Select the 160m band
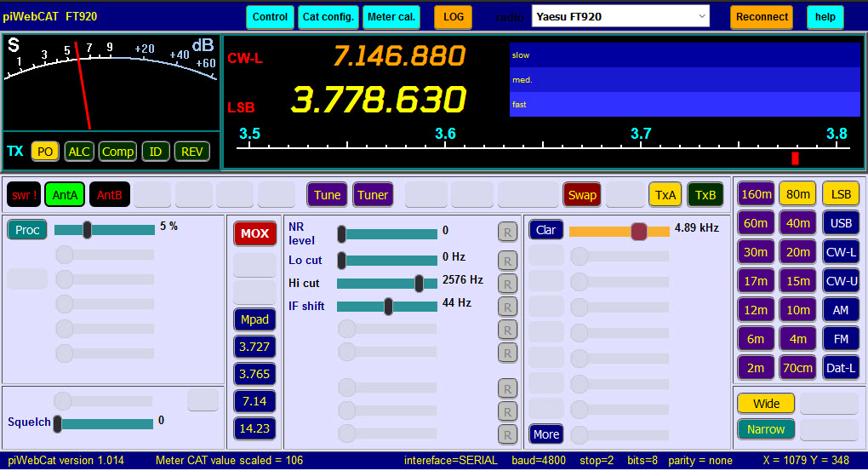The height and width of the screenshot is (471, 868). [757, 194]
